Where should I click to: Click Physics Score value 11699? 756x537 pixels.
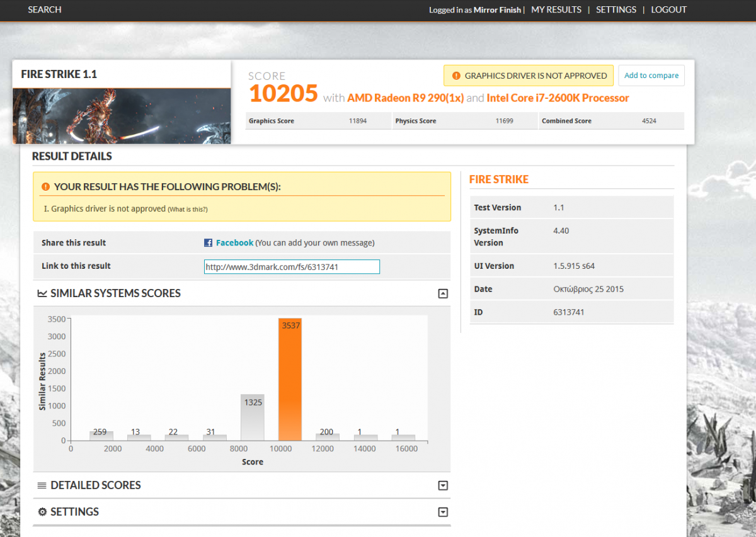(505, 121)
